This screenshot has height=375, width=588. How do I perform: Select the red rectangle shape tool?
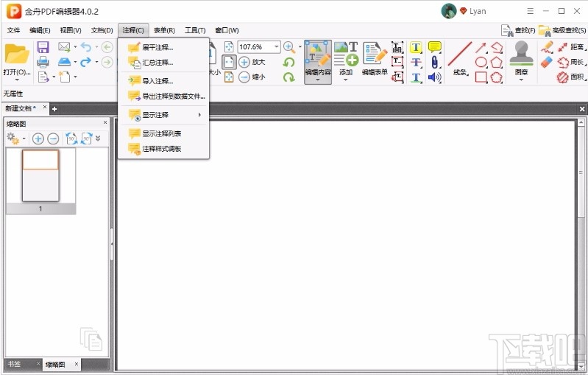(481, 77)
